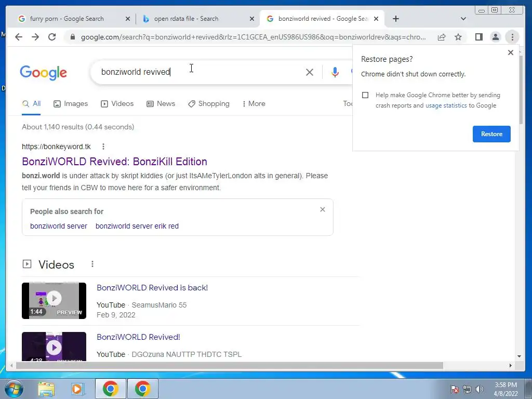Search for bonziworld server
This screenshot has height=399, width=532.
coord(59,226)
